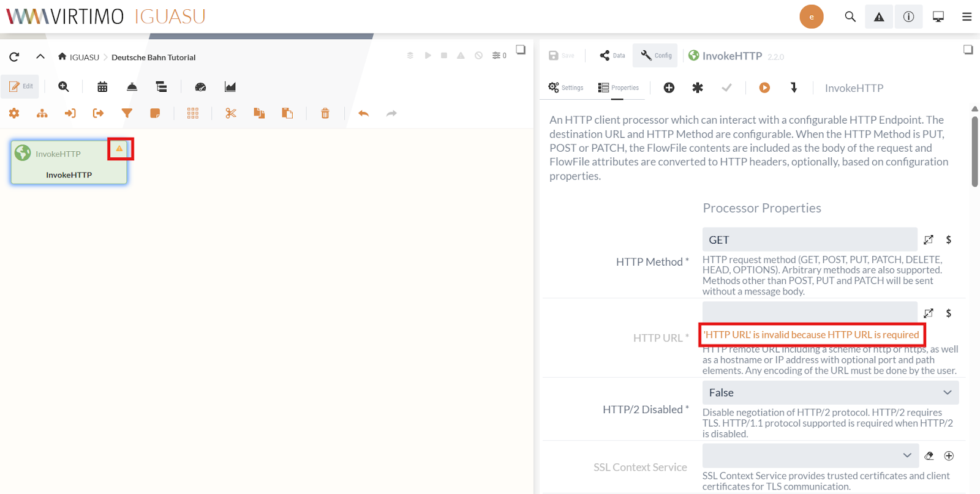980x494 pixels.
Task: Toggle Edit mode button
Action: pyautogui.click(x=21, y=87)
